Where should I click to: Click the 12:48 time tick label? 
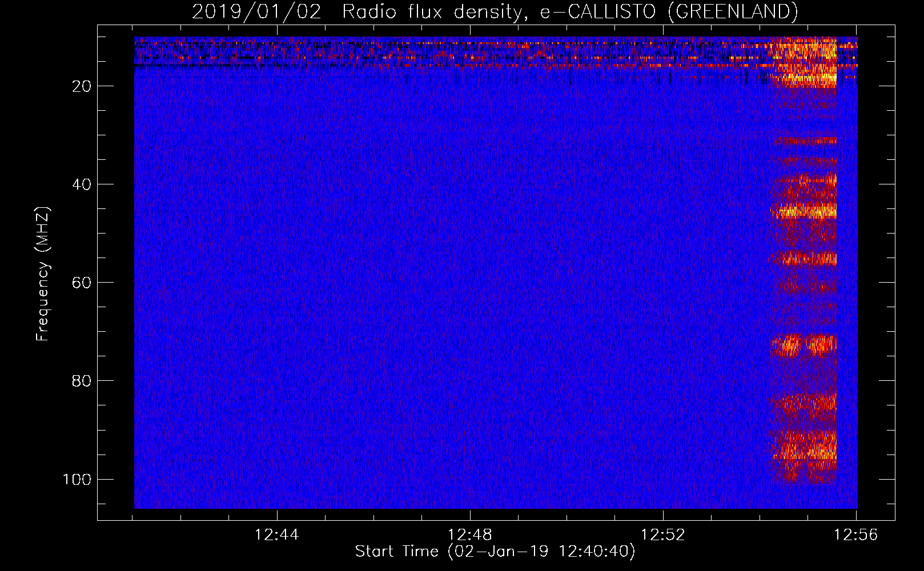(x=470, y=535)
